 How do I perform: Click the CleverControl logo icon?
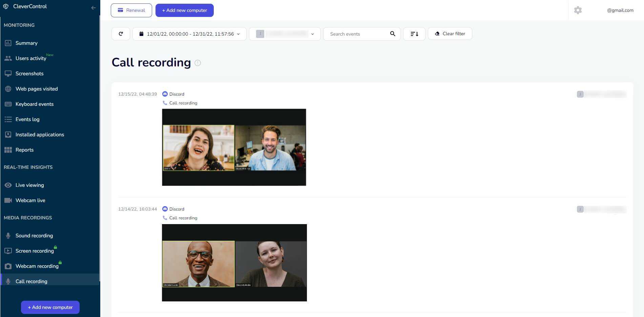6,6
